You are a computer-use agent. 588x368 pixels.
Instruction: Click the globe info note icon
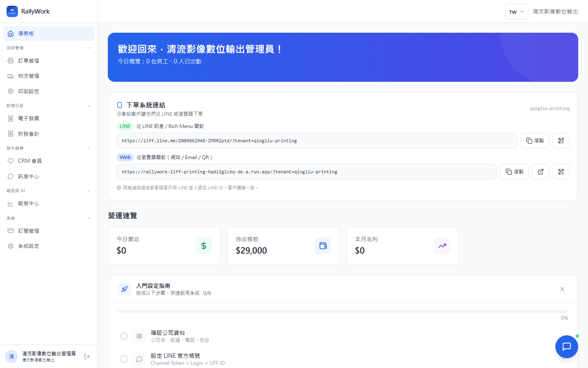119,188
